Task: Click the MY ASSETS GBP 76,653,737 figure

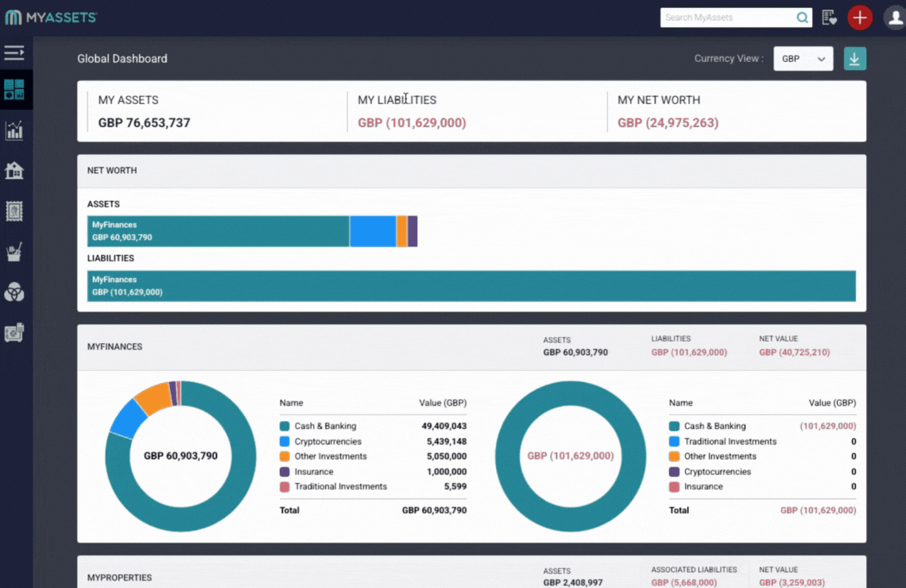Action: [x=144, y=122]
